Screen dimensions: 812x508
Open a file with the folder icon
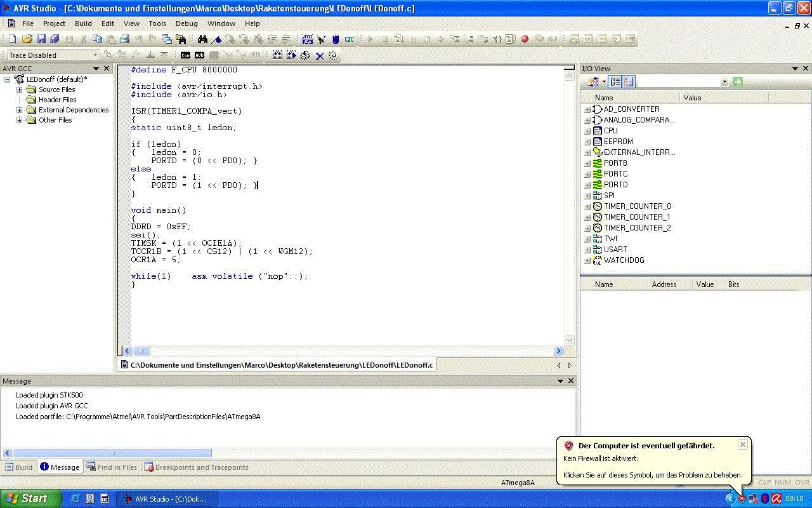coord(27,39)
